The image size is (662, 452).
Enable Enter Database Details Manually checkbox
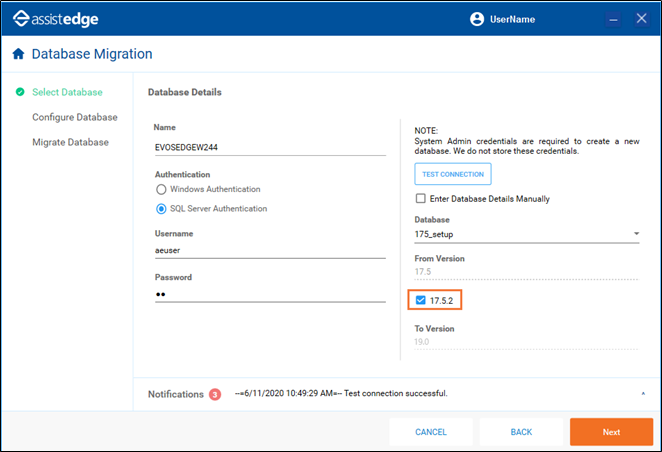(421, 199)
